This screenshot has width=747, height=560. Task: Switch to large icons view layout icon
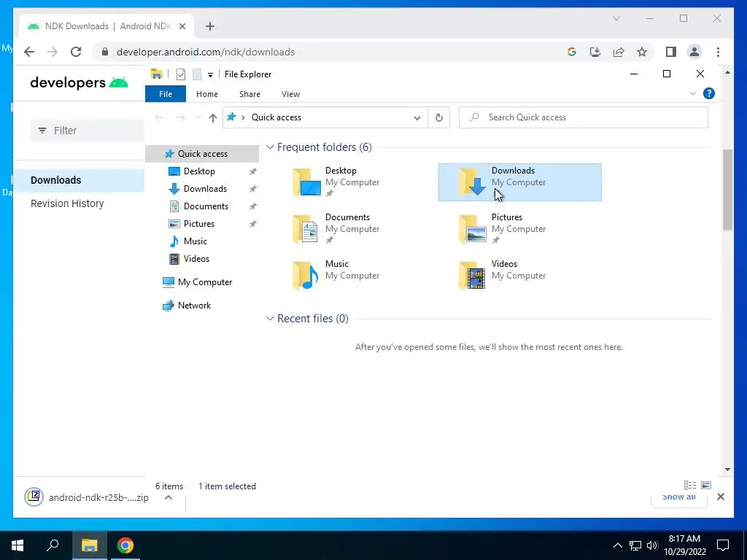pos(706,485)
